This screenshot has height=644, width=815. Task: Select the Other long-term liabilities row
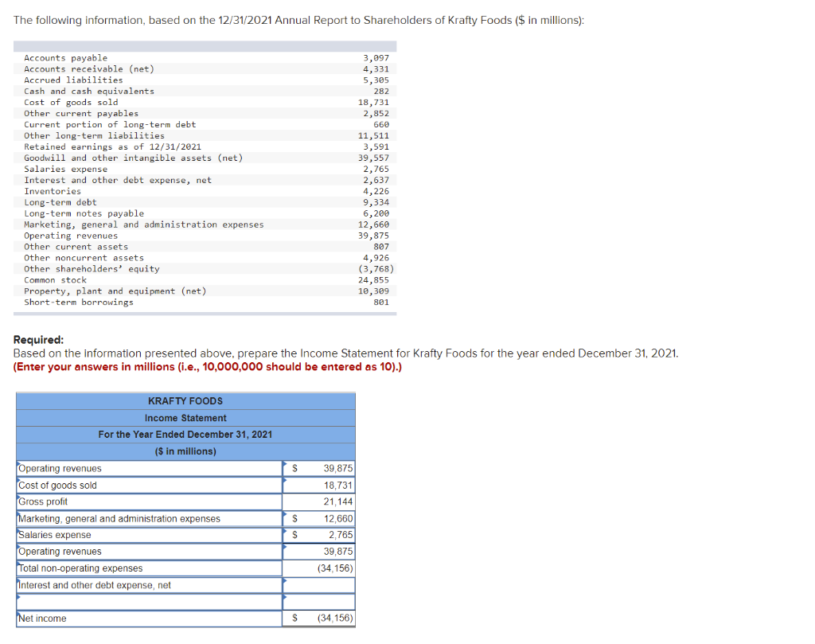pos(205,135)
